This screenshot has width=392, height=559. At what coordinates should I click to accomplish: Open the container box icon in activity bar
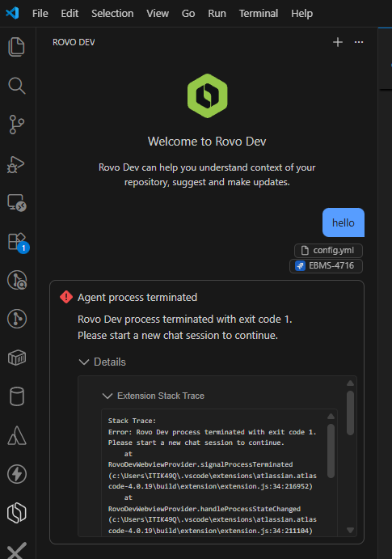pyautogui.click(x=17, y=358)
